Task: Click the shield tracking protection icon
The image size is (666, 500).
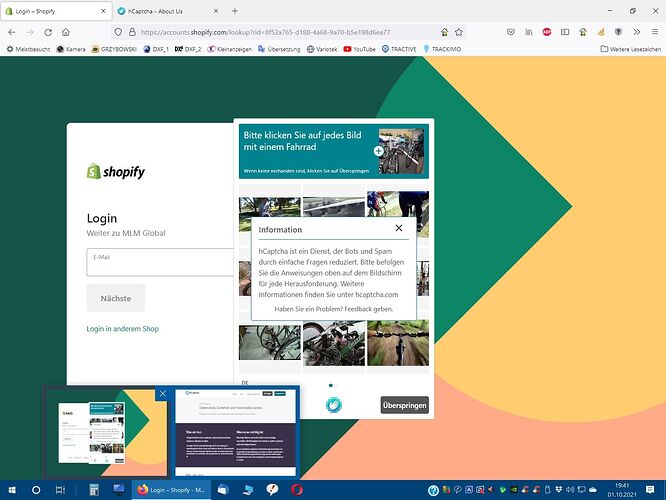Action: pyautogui.click(x=118, y=32)
